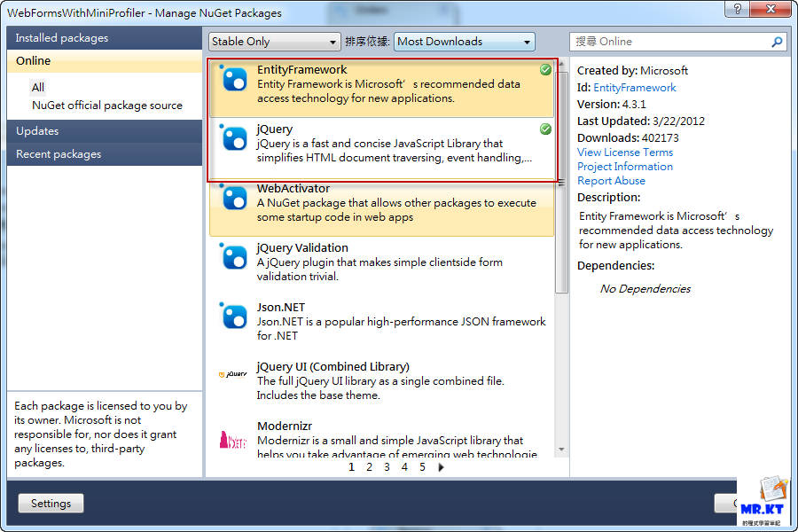Viewport: 798px width, 532px height.
Task: Click the Report Abuse link
Action: click(x=611, y=181)
